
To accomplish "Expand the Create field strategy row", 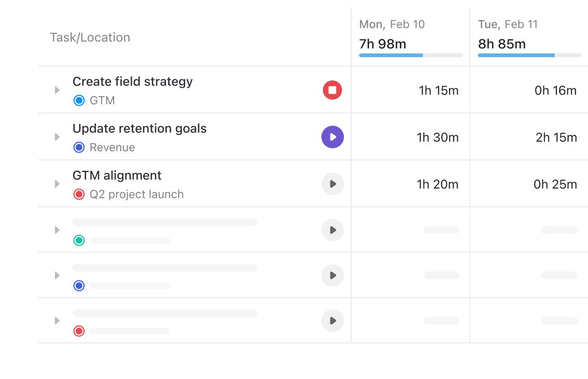I will (x=57, y=90).
